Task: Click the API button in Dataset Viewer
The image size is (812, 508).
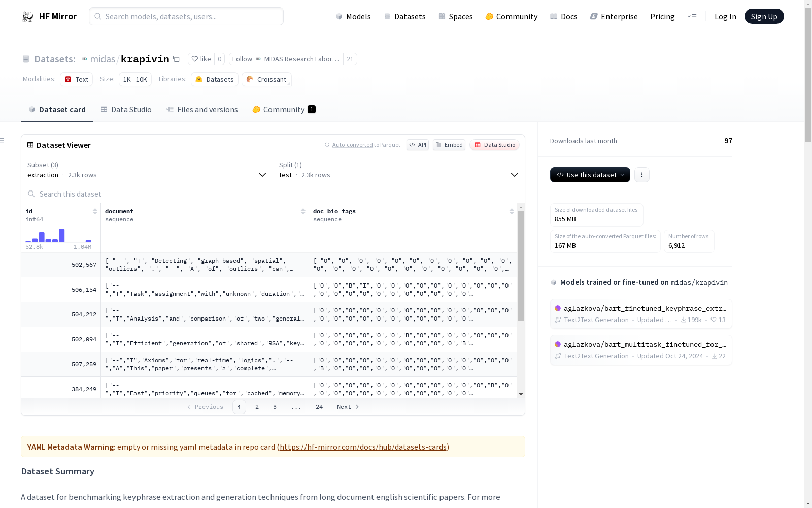Action: (418, 145)
